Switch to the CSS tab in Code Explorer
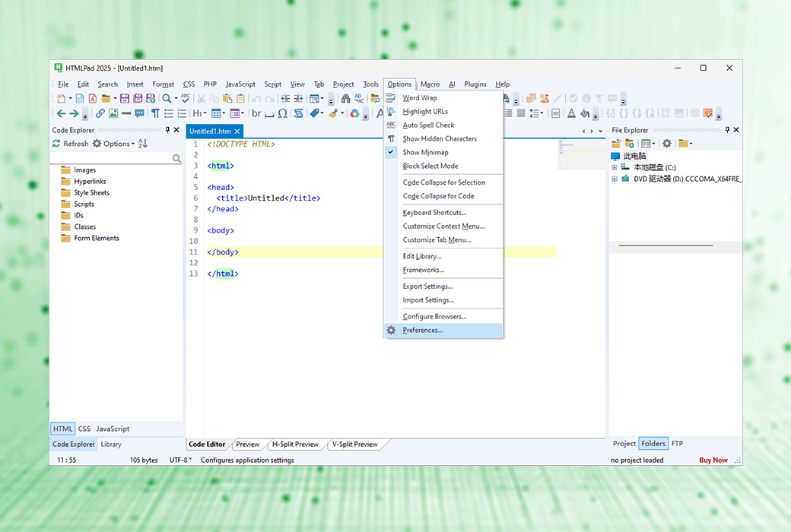This screenshot has height=532, width=791. pos(84,429)
